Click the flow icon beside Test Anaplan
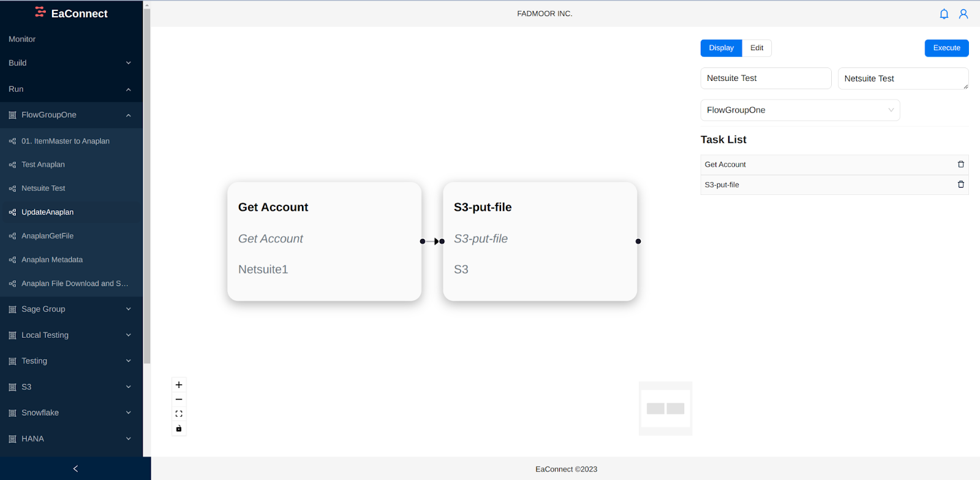The image size is (980, 480). click(x=12, y=165)
